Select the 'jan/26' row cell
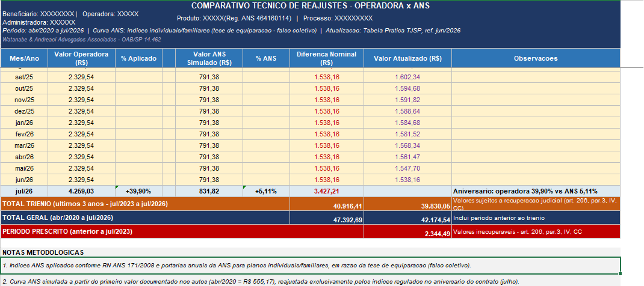Image resolution: width=644 pixels, height=286 pixels. pos(24,123)
